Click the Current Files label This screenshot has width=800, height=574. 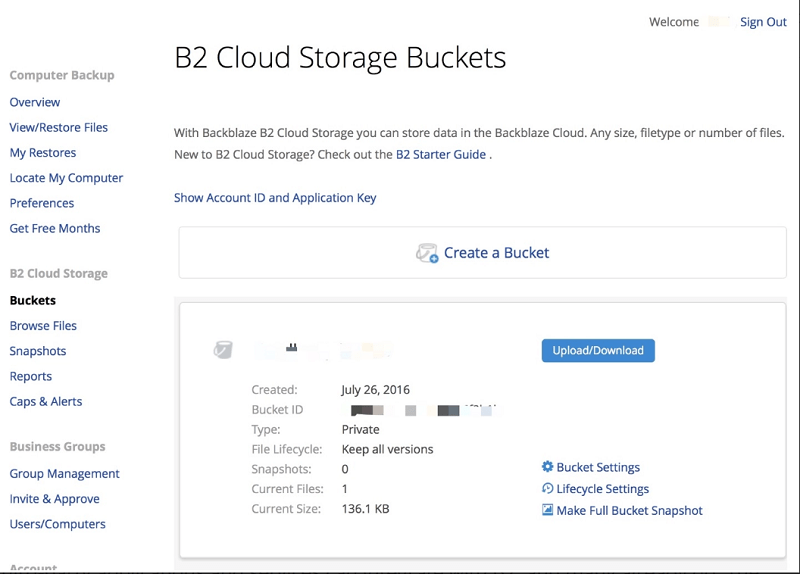(287, 489)
